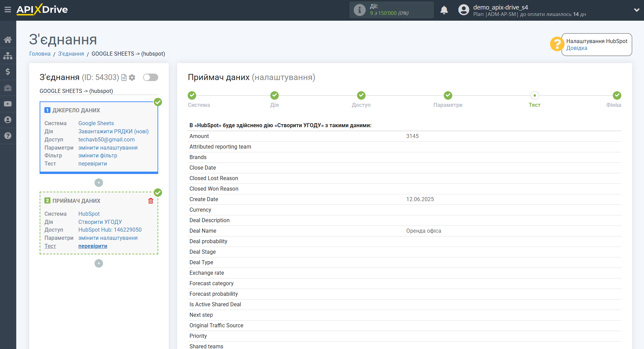This screenshot has width=644, height=349.
Task: Open Завантажити РЯДКИ (нові) action
Action: (113, 131)
